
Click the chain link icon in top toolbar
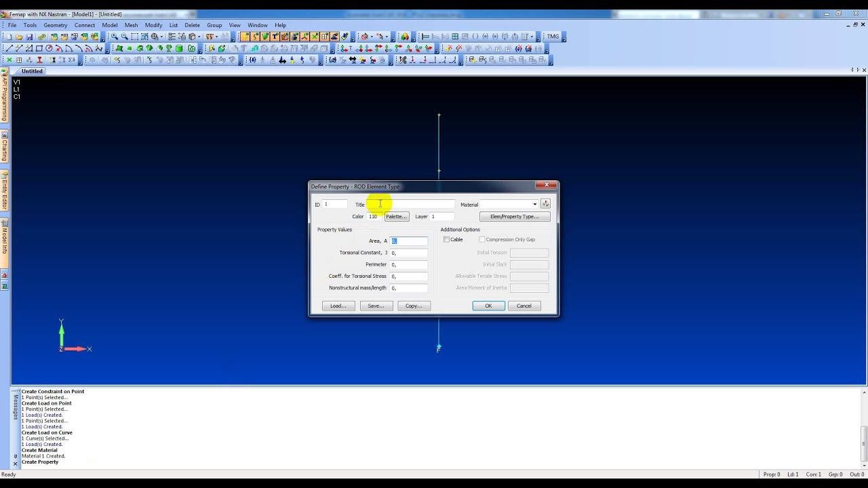tap(42, 37)
